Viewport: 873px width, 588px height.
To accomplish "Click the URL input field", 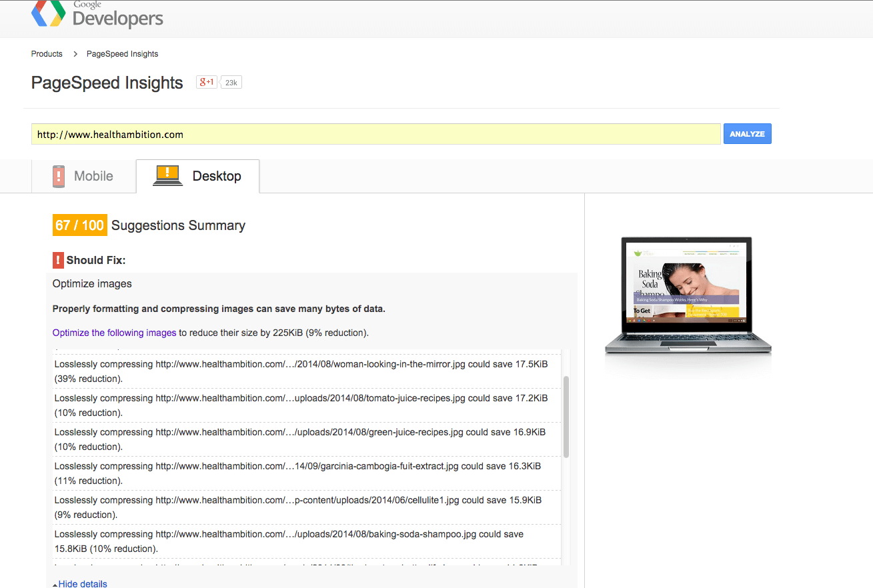I will pyautogui.click(x=375, y=134).
